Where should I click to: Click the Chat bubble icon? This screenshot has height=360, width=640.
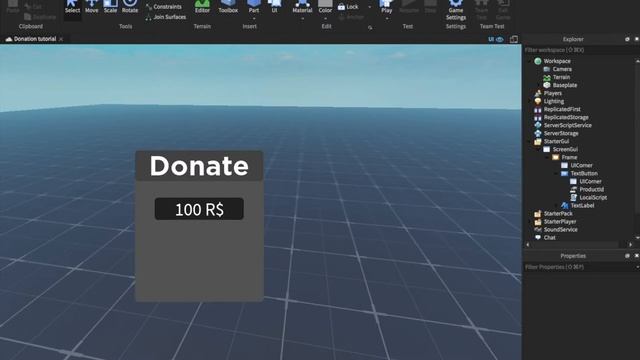pyautogui.click(x=538, y=238)
